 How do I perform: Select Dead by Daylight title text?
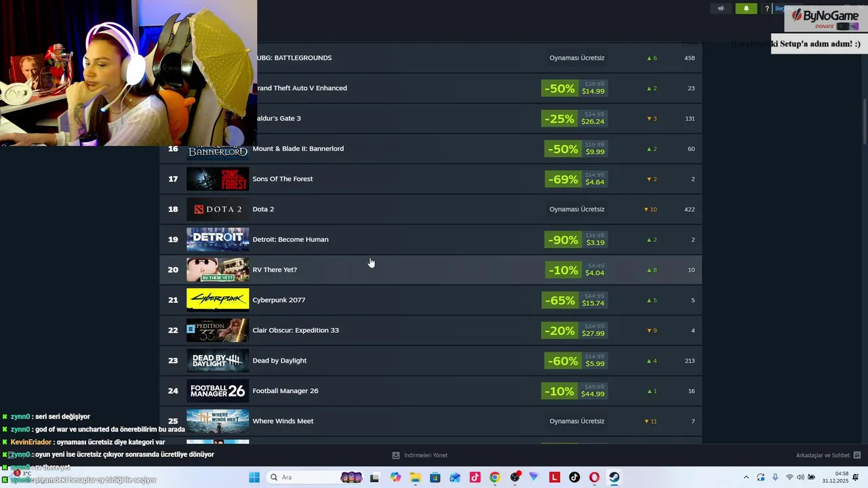[279, 361]
